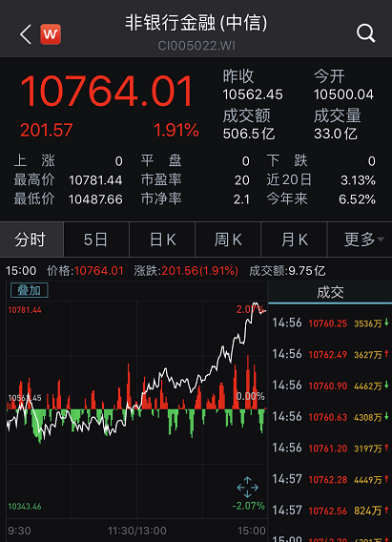The height and width of the screenshot is (542, 392).
Task: Click the index title 非银行金融(中信)
Action: point(196,23)
